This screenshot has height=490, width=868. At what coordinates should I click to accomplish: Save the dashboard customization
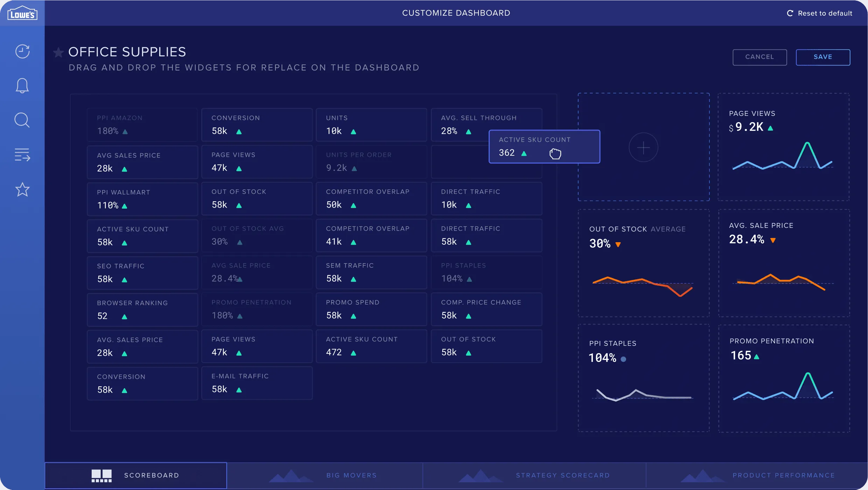823,57
